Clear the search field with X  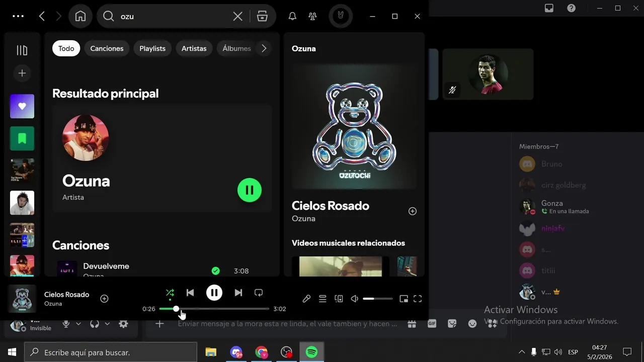point(238,16)
